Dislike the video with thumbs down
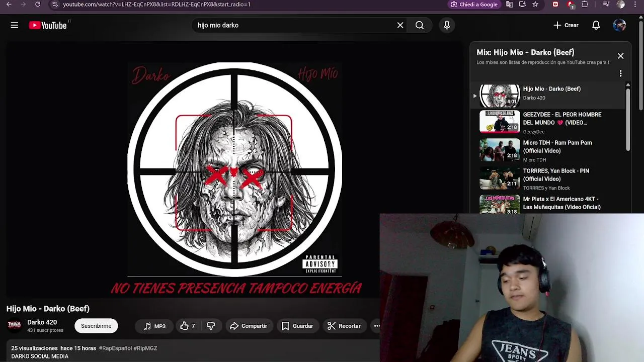 point(211,326)
